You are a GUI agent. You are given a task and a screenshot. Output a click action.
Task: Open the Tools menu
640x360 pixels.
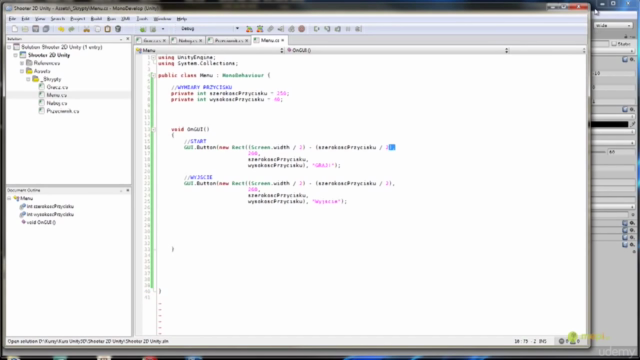[x=142, y=19]
